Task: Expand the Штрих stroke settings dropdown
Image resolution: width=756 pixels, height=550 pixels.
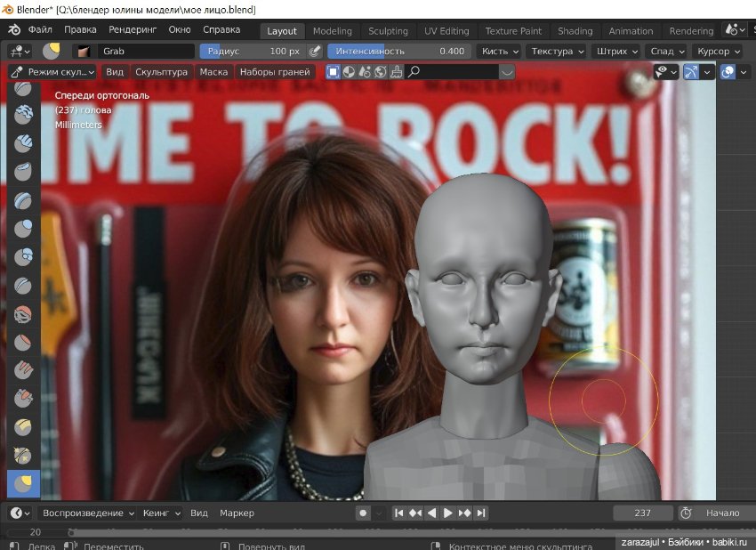Action: [x=615, y=52]
